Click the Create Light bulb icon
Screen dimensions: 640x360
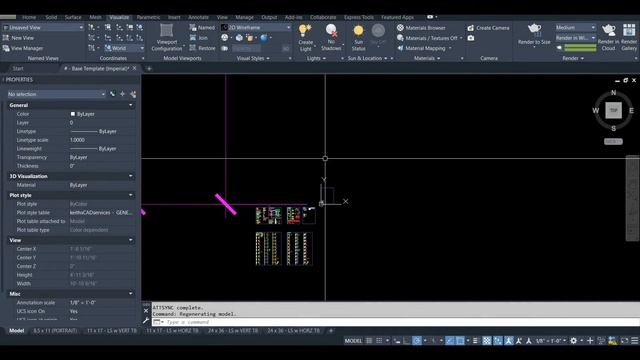pyautogui.click(x=305, y=30)
